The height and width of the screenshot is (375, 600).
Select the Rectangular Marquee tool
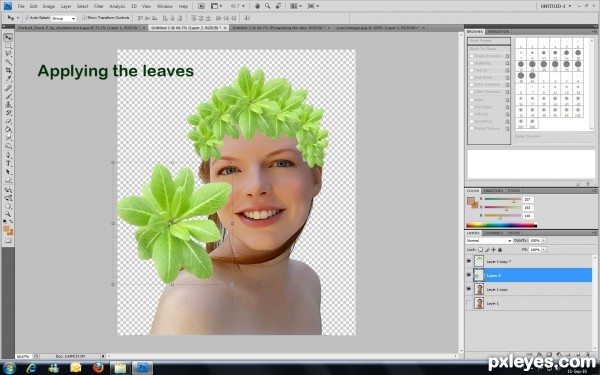click(8, 46)
